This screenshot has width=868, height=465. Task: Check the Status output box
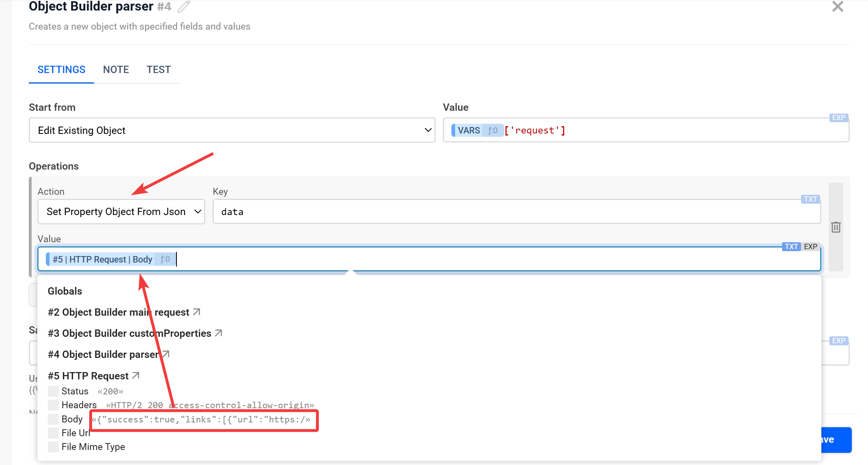click(x=53, y=391)
